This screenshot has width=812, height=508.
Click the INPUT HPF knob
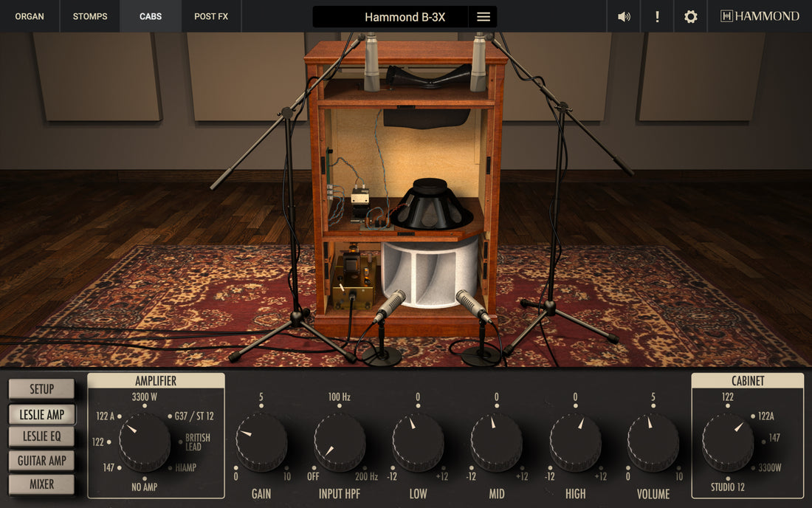(x=340, y=442)
